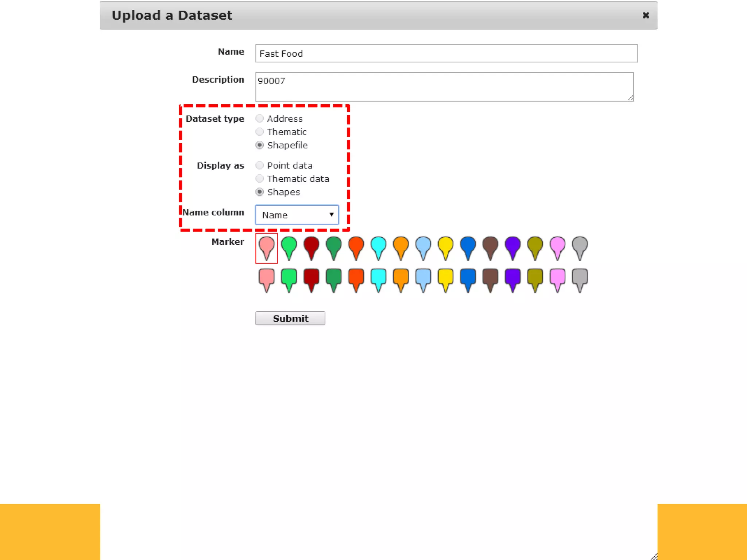The height and width of the screenshot is (560, 747).
Task: Choose the round purple marker icon
Action: 512,246
